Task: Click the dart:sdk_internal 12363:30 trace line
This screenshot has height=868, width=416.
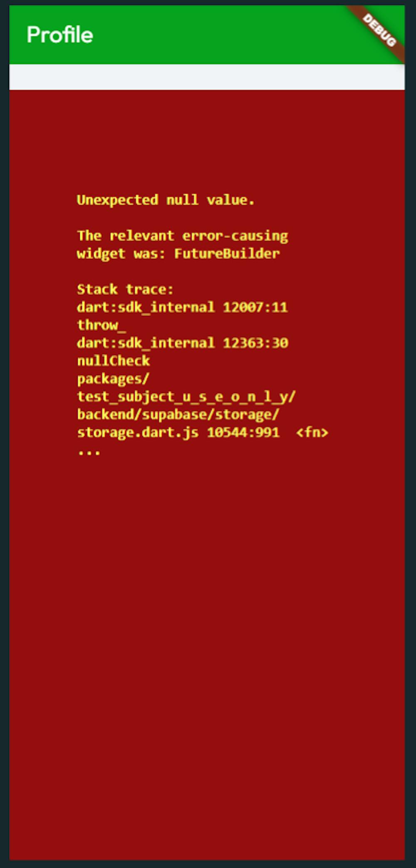Action: tap(182, 343)
